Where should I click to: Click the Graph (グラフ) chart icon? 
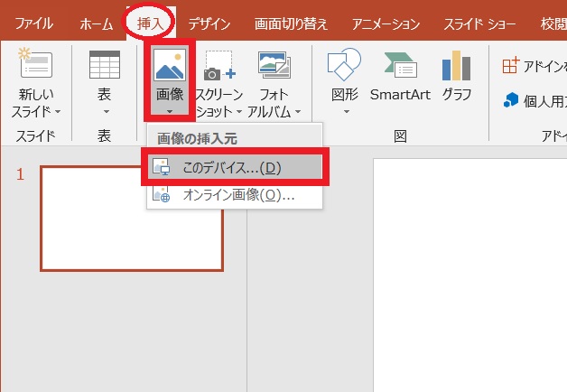click(456, 66)
